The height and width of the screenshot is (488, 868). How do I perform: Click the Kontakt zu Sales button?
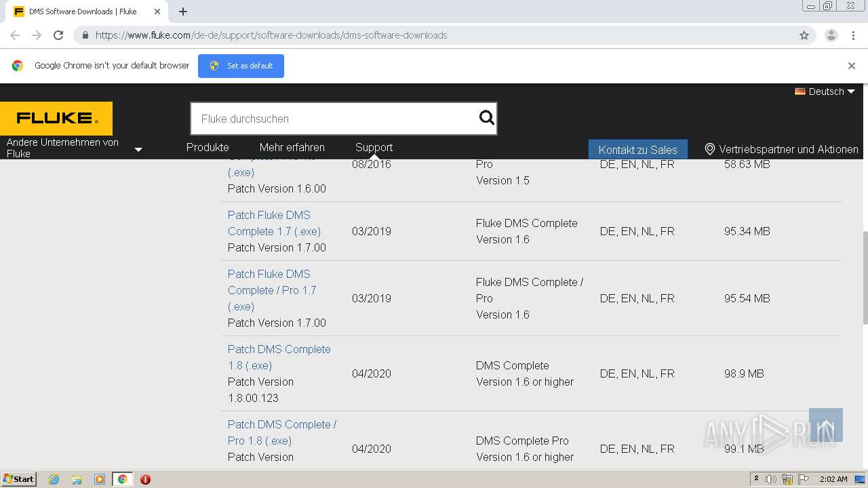[637, 150]
